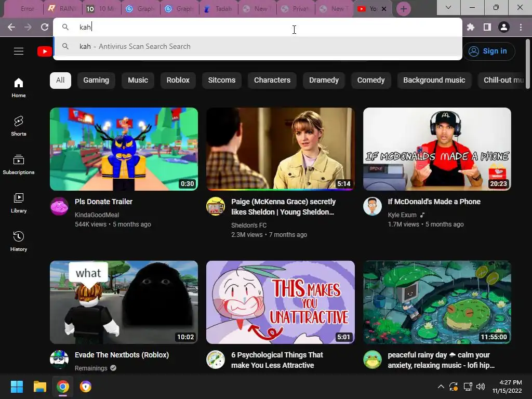This screenshot has width=532, height=399.
Task: Select the All filter chip
Action: (x=60, y=81)
